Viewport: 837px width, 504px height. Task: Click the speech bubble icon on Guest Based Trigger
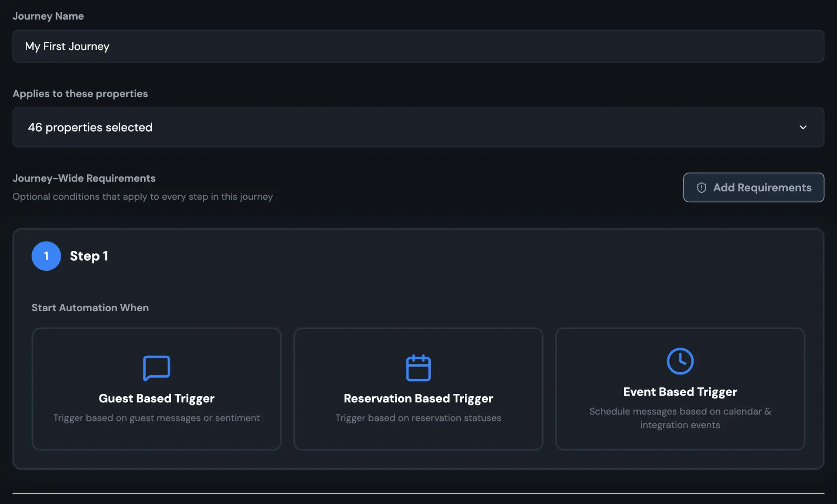coord(157,368)
